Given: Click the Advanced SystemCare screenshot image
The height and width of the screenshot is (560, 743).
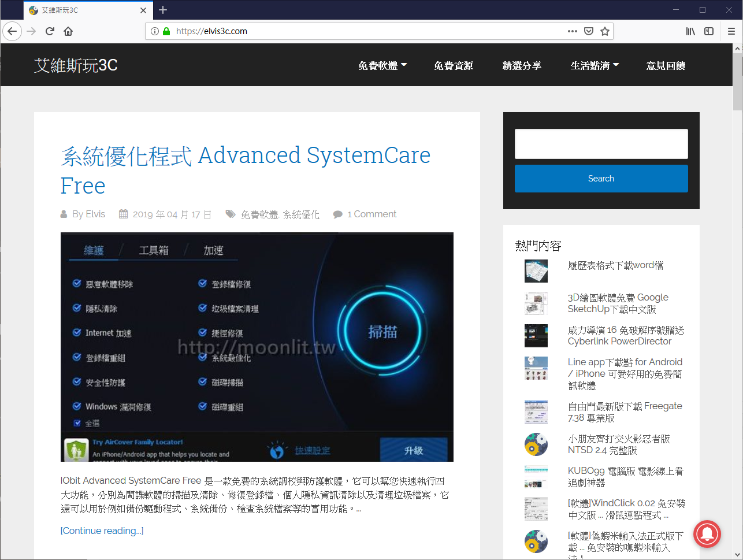Looking at the screenshot, I should point(257,347).
